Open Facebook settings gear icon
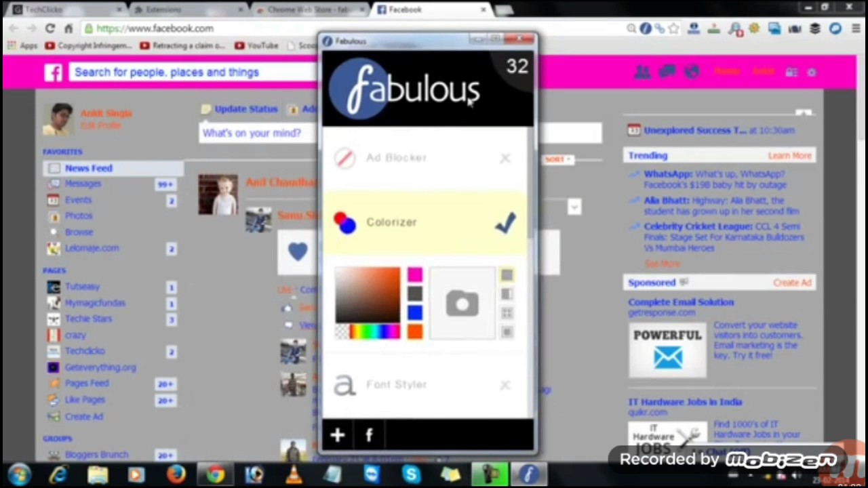Screen dimensions: 868x488 click(812, 73)
